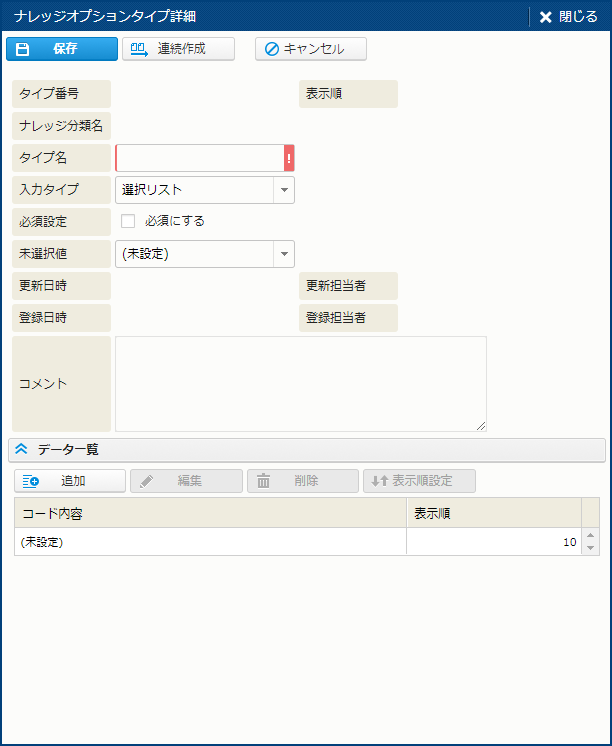This screenshot has width=612, height=746.
Task: Sort by the コード内容 column header
Action: click(210, 513)
